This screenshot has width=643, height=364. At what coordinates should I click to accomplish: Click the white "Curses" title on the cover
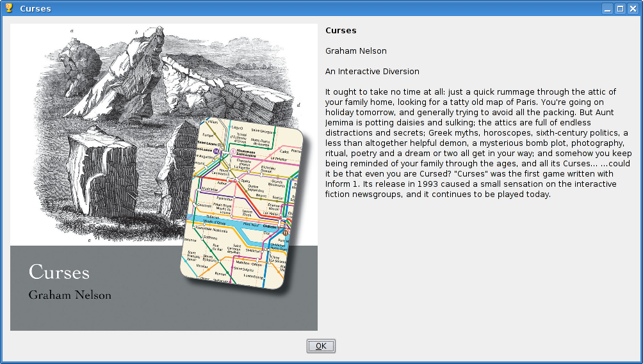tap(59, 272)
